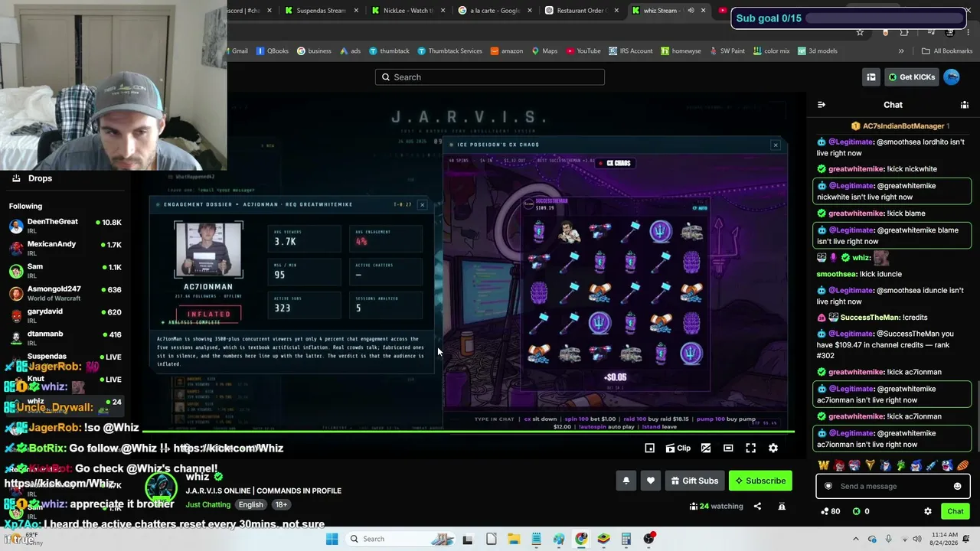Close the CX Chaos panel in stream

click(x=776, y=145)
